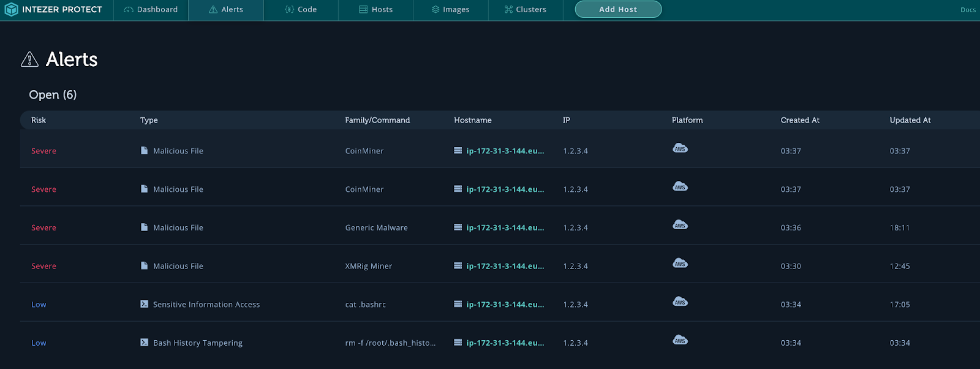Click AWS cloud icon in first CoinMiner row
The width and height of the screenshot is (980, 369).
[680, 148]
